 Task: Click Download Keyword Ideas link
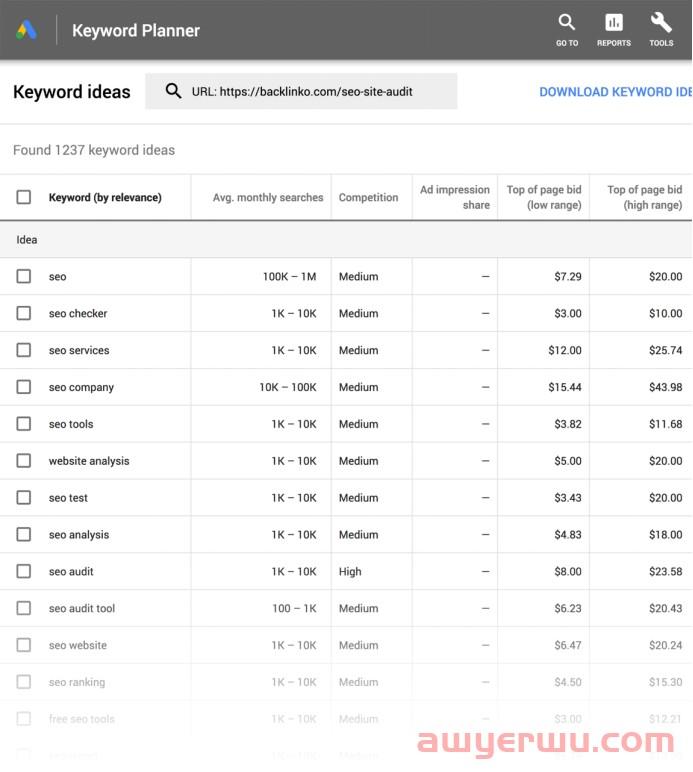coord(614,92)
